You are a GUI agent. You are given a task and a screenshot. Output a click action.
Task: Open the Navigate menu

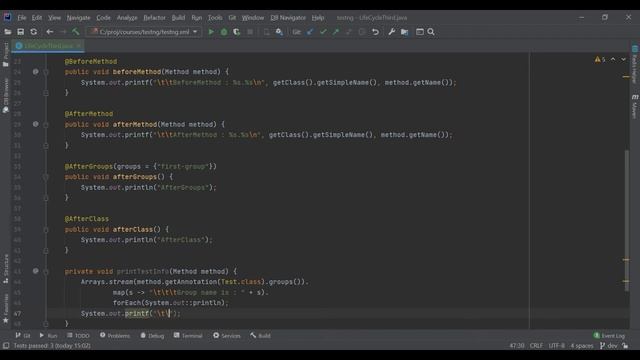[x=78, y=18]
